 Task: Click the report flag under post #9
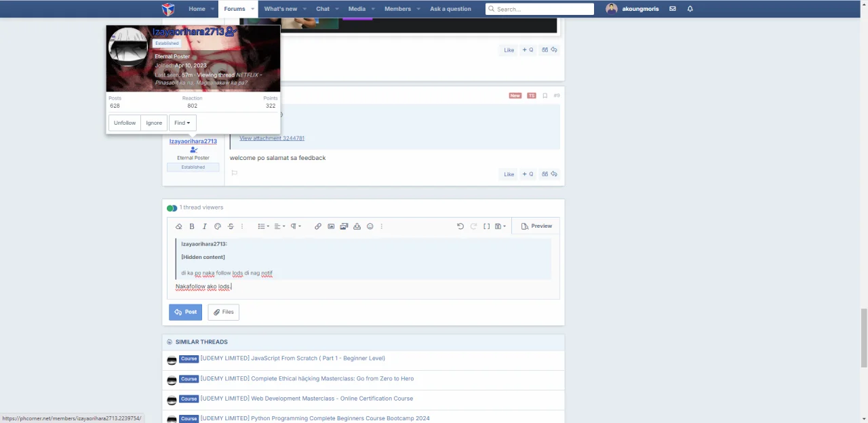tap(234, 174)
